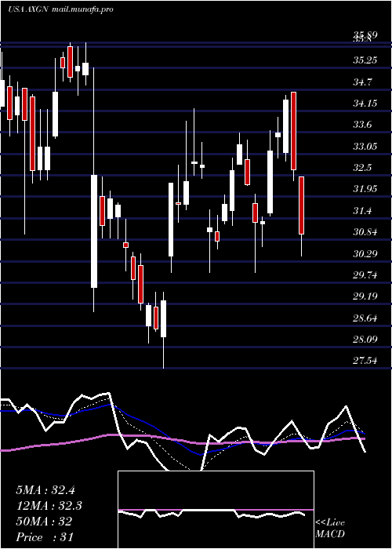The height and width of the screenshot is (549, 392).
Task: Click the 33.05 price axis label
Action: pyautogui.click(x=365, y=147)
